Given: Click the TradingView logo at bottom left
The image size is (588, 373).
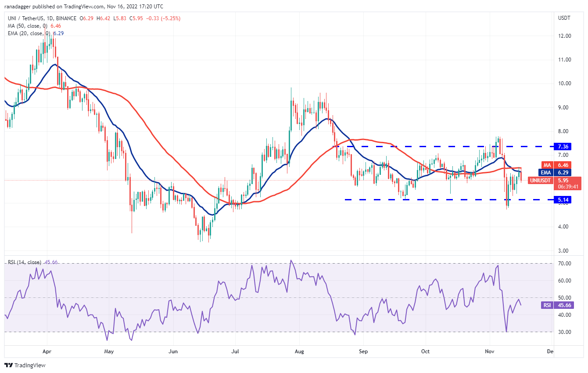Looking at the screenshot, I should 25,365.
